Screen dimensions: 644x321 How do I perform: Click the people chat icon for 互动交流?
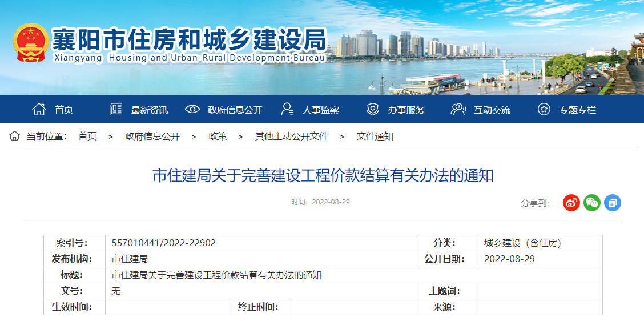coord(458,109)
